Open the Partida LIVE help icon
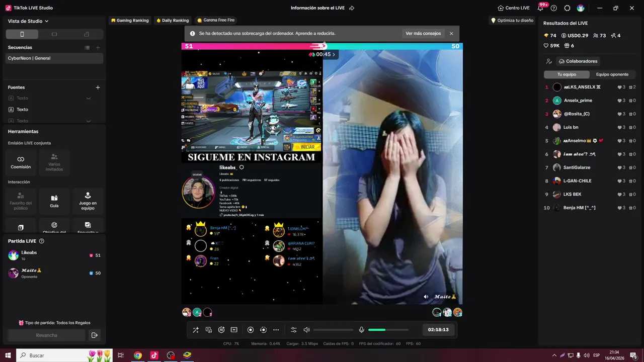The height and width of the screenshot is (362, 644). pos(41,241)
